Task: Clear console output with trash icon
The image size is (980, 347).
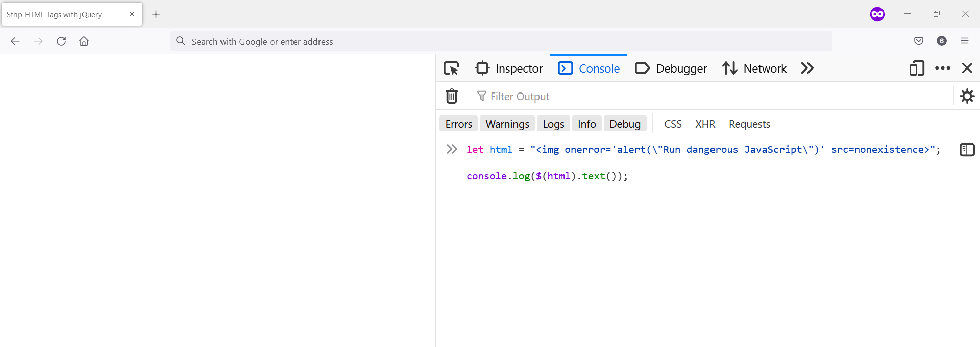Action: 452,96
